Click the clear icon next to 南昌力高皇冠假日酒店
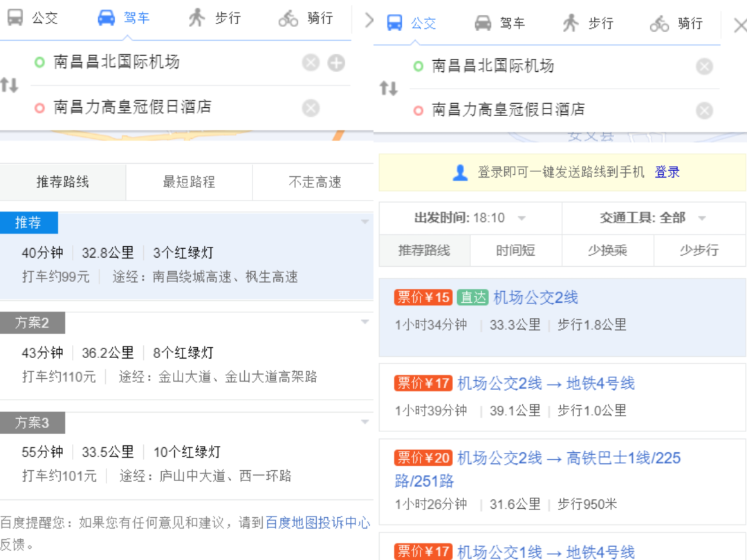The height and width of the screenshot is (560, 747). tap(310, 108)
